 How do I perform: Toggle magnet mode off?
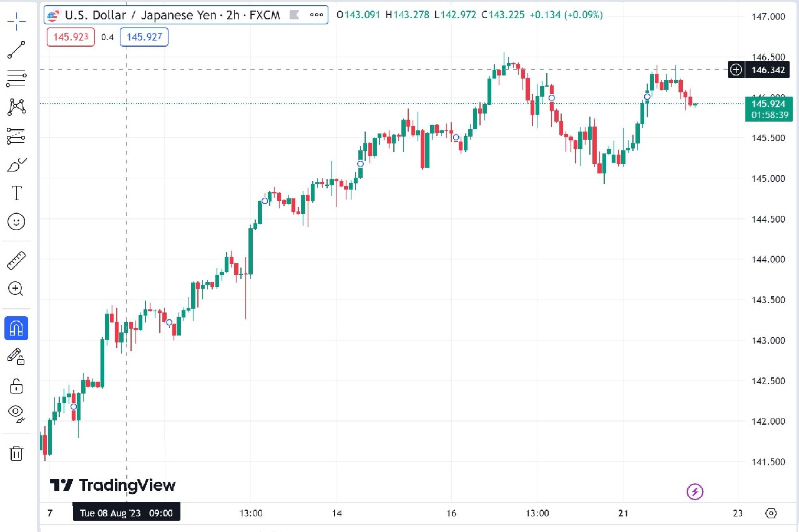pyautogui.click(x=16, y=328)
